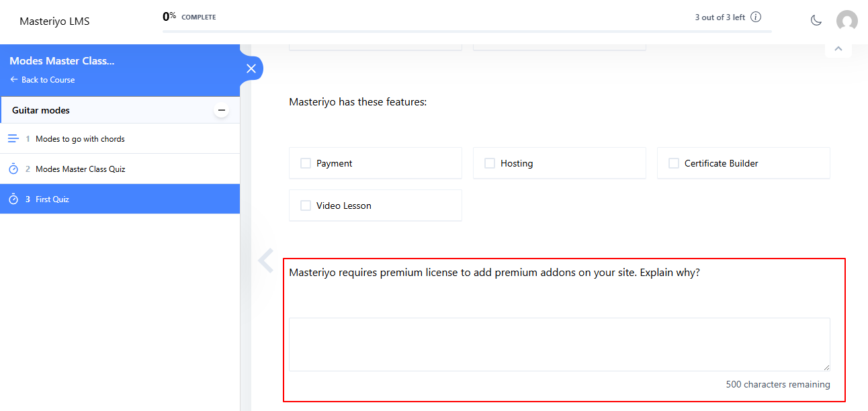Go to previous item with left chevron
This screenshot has height=411, width=868.
pos(266,261)
